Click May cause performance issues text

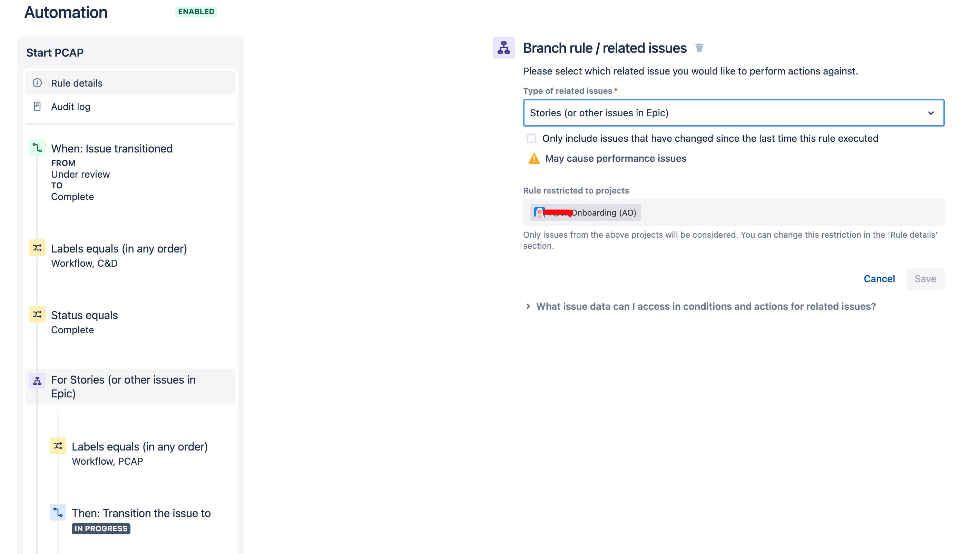615,158
